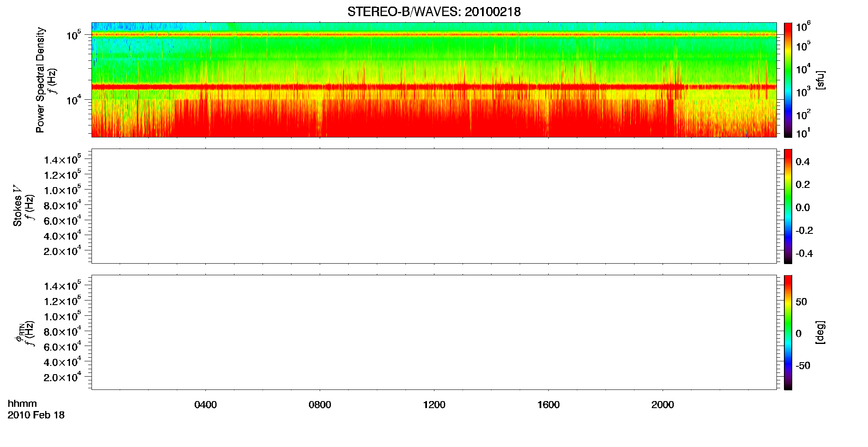Select the 10^1 label on sfu color bar

click(x=803, y=133)
